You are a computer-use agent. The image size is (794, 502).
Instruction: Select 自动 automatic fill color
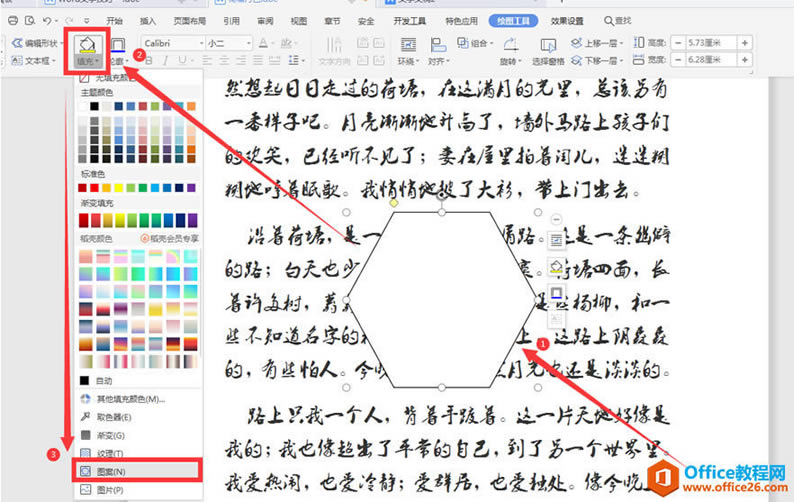click(x=104, y=380)
